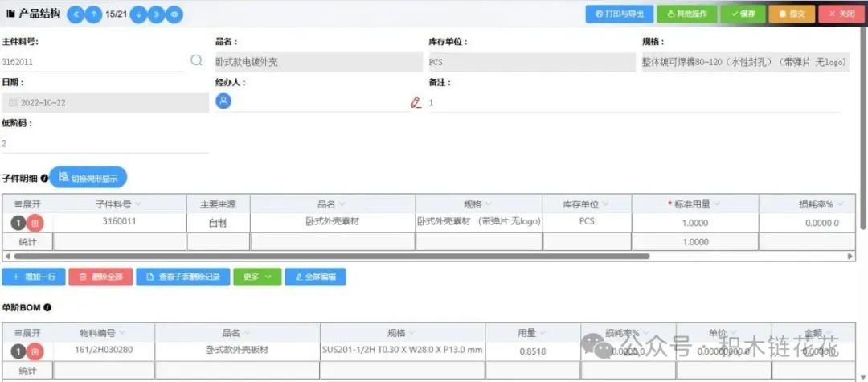The image size is (868, 382).
Task: Skip to last record with double-right arrow
Action: coord(156,14)
